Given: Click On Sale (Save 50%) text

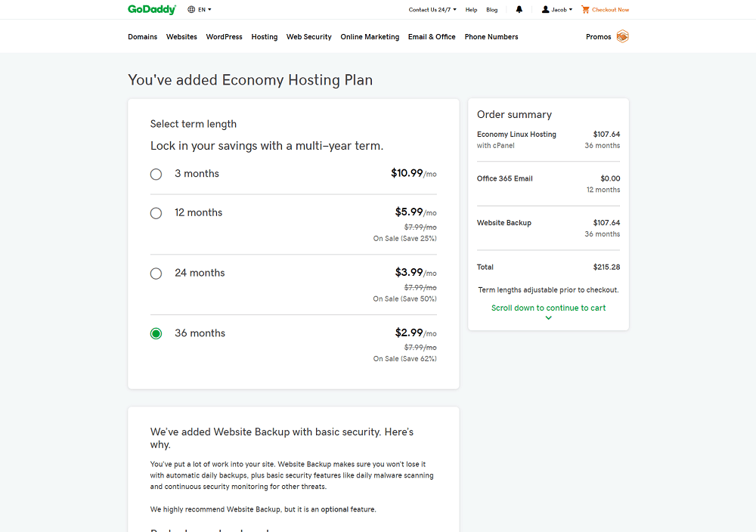Looking at the screenshot, I should pyautogui.click(x=405, y=298).
